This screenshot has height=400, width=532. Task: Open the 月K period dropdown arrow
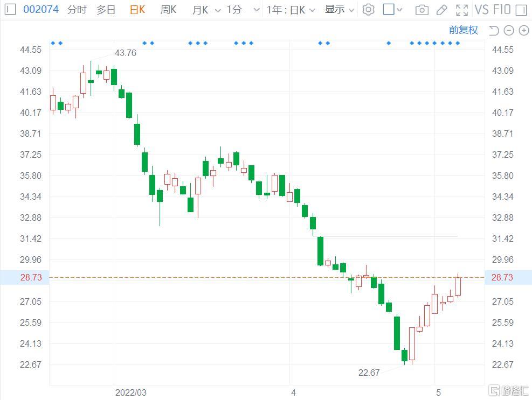pos(218,11)
